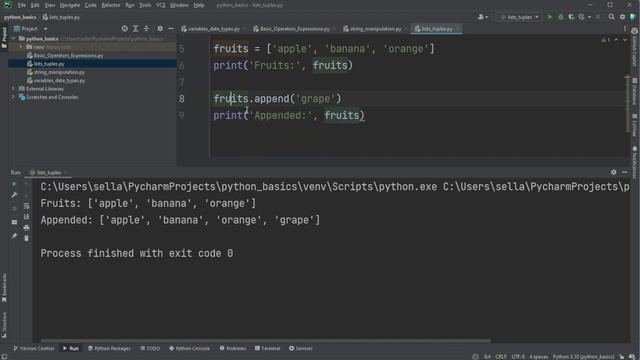
Task: Toggle soft-wrap icon in Run console
Action: click(27, 206)
